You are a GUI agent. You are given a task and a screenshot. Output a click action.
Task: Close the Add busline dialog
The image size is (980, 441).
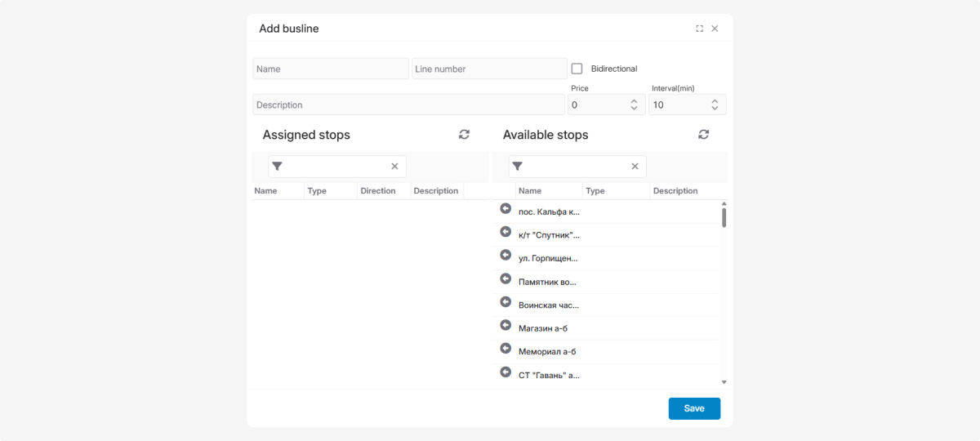click(x=715, y=29)
